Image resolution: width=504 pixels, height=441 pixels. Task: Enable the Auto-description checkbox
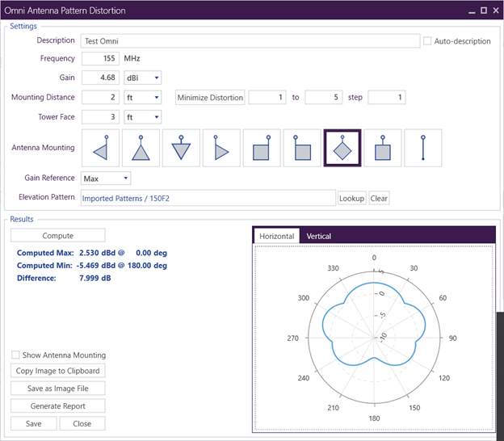(427, 41)
